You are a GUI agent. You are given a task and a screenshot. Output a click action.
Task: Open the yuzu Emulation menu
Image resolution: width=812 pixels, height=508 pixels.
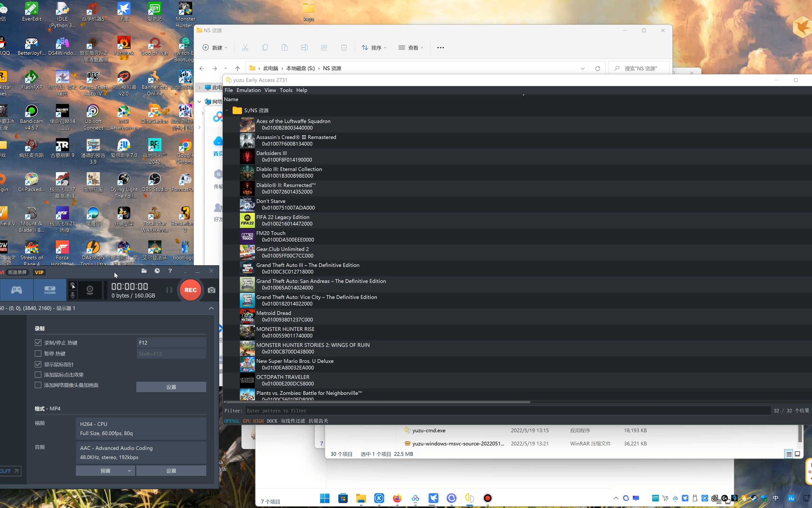point(248,90)
